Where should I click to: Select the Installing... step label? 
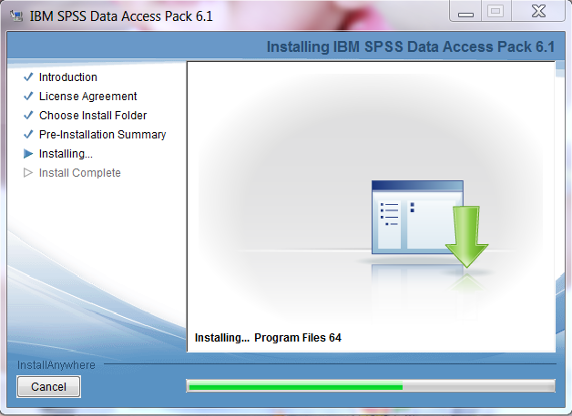point(66,154)
